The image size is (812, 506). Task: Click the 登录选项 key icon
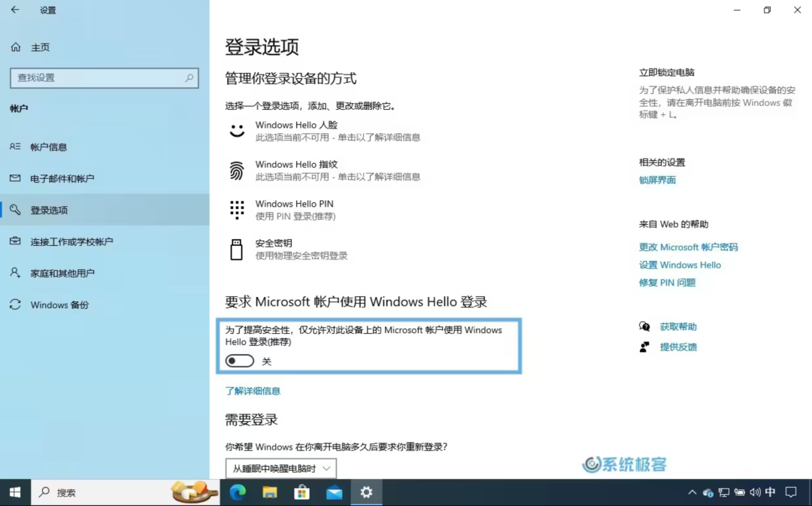pos(15,209)
